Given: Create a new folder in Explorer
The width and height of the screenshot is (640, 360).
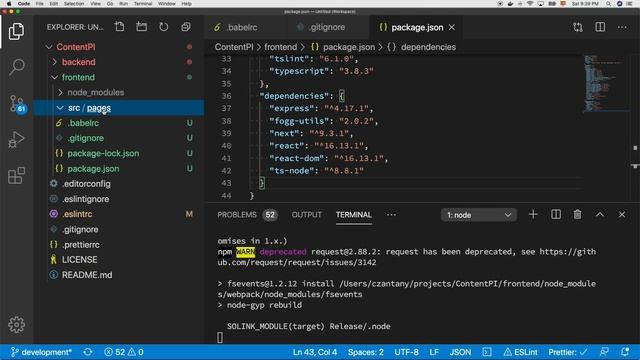Looking at the screenshot, I should coord(142,27).
